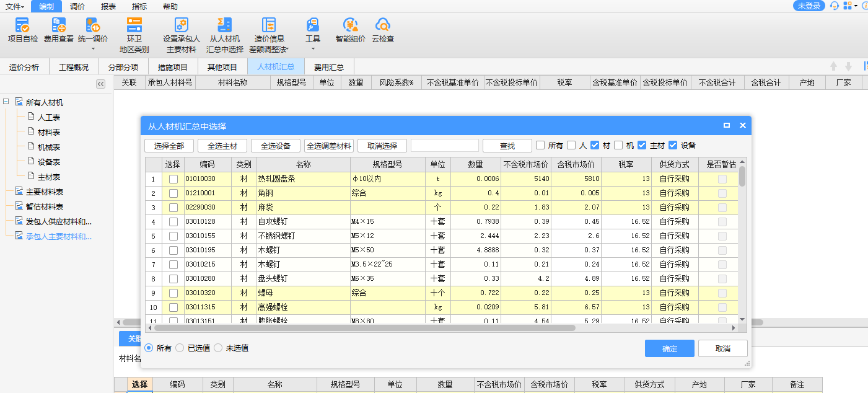
Task: Collapse the left tree panel with the double-arrow
Action: coord(100,84)
